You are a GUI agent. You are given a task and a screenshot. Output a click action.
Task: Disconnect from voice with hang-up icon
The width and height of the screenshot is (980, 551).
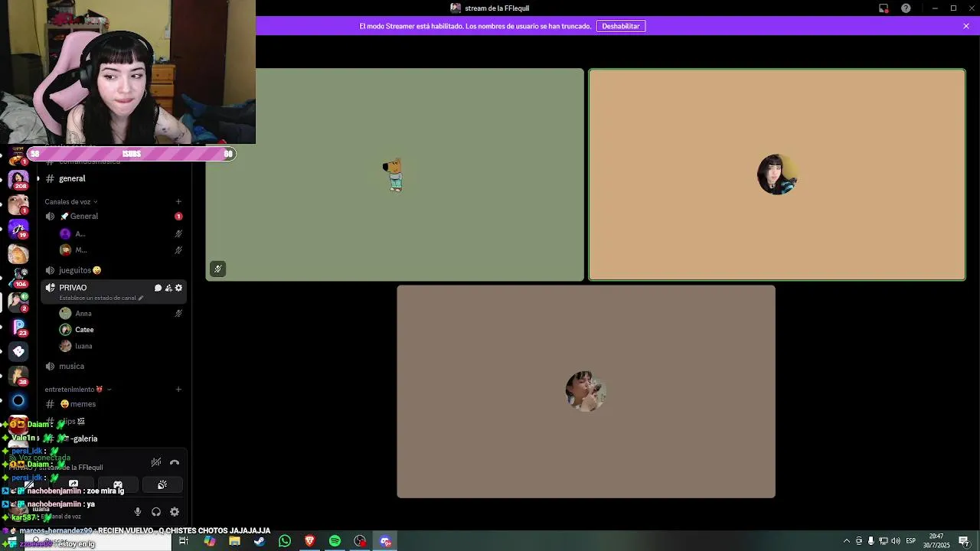[x=175, y=462]
